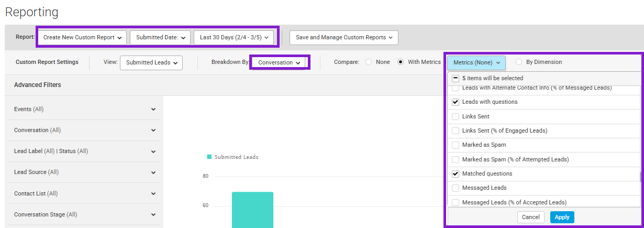
Task: Open the Submitted Date dropdown
Action: tap(161, 37)
